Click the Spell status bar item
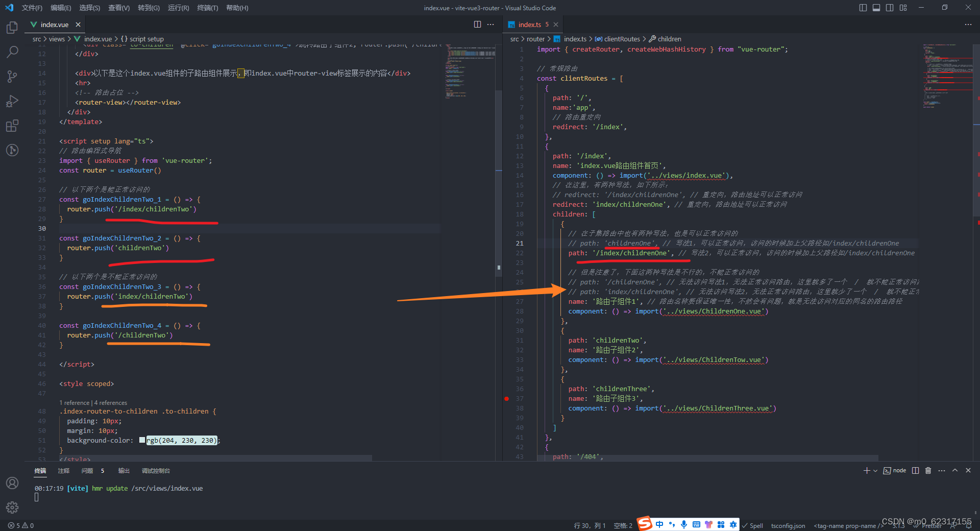This screenshot has height=531, width=980. pyautogui.click(x=753, y=525)
